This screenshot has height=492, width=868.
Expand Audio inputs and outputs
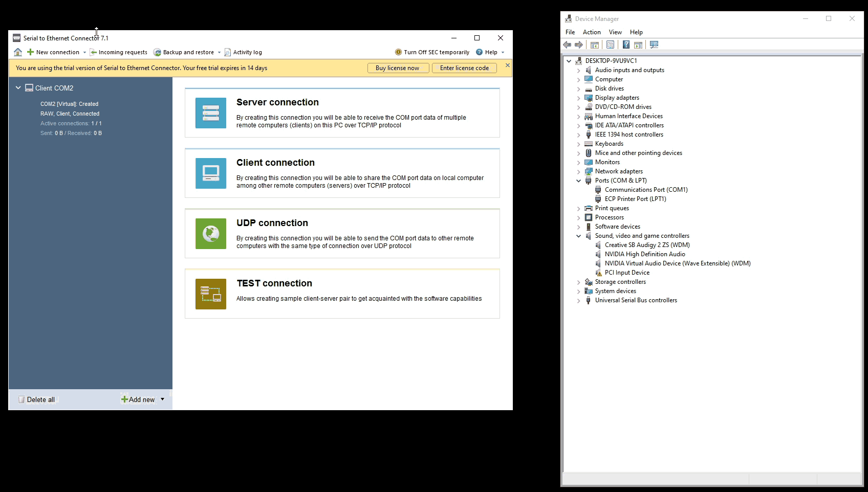coord(579,70)
